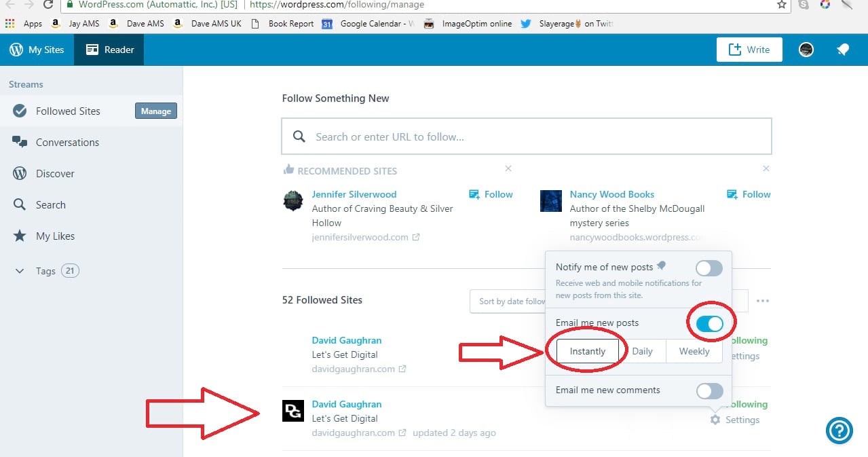The image size is (868, 457).
Task: Click the colorful circle extension icon
Action: pyautogui.click(x=825, y=4)
